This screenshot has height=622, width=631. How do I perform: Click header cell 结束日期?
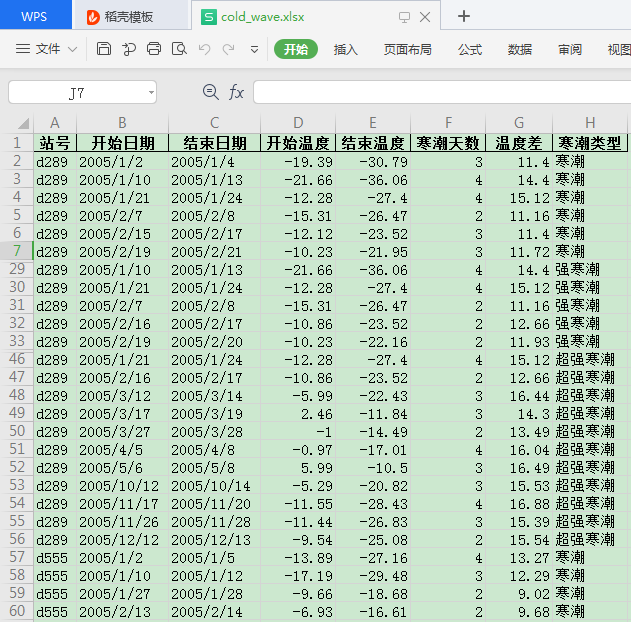click(214, 143)
